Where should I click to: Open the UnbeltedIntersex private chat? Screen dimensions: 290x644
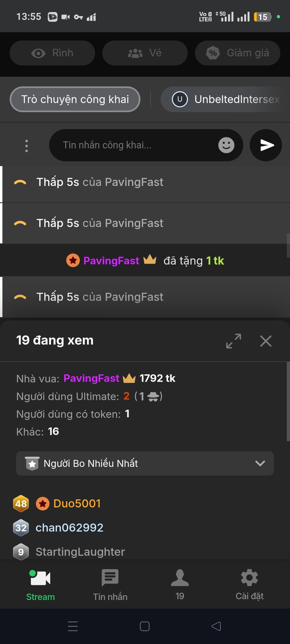(x=226, y=99)
